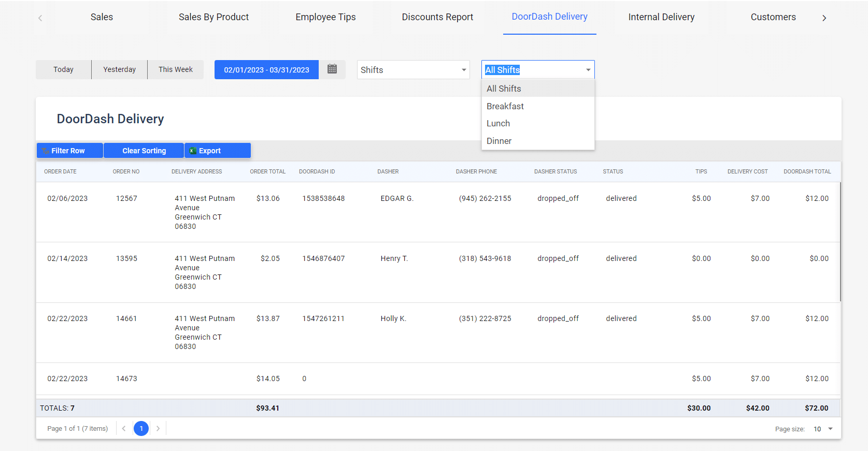Open the Discounts Report tab

point(437,17)
